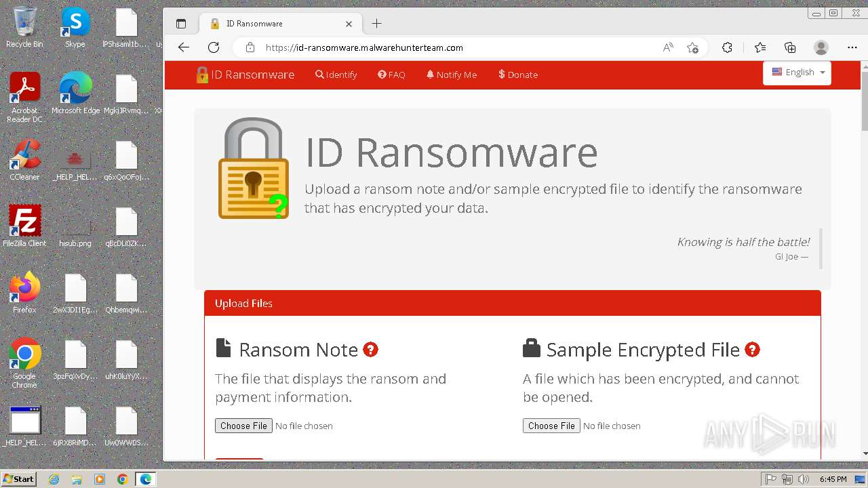Select the qBcDLi0ZK file on desktop

[x=126, y=226]
